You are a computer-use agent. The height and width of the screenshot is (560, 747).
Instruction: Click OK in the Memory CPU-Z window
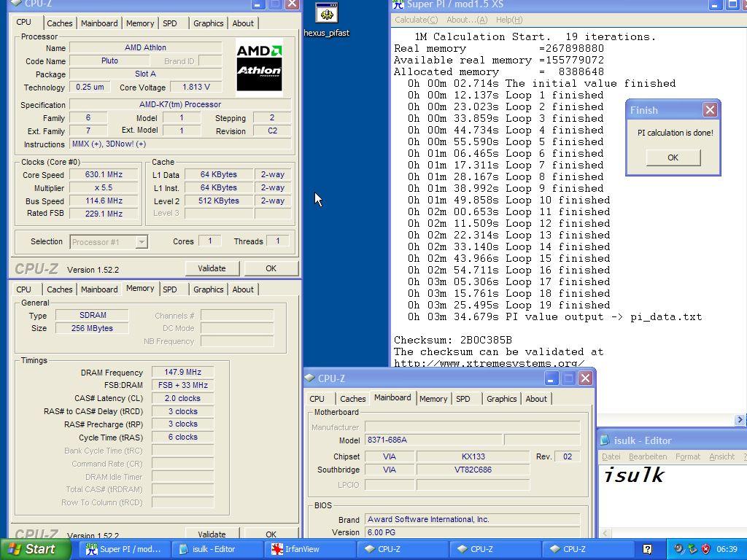point(271,534)
